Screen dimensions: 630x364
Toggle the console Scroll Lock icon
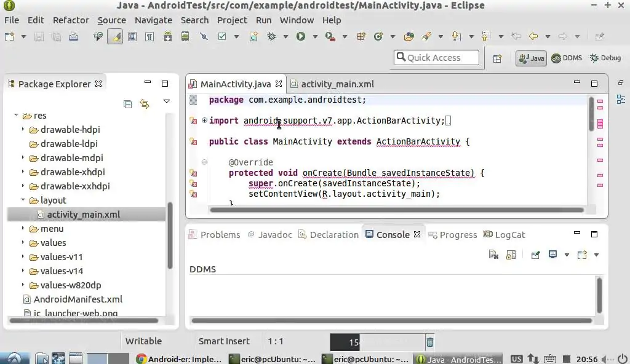click(x=511, y=255)
